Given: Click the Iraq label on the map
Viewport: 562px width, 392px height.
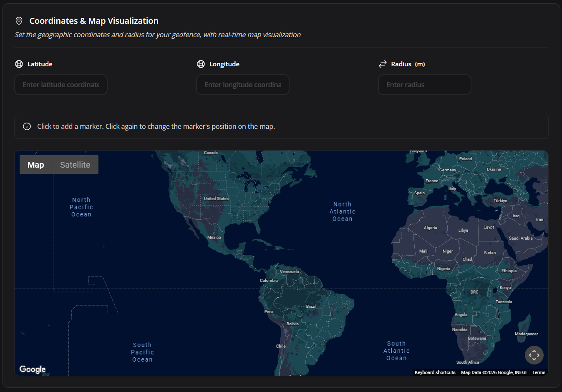Looking at the screenshot, I should click(516, 216).
